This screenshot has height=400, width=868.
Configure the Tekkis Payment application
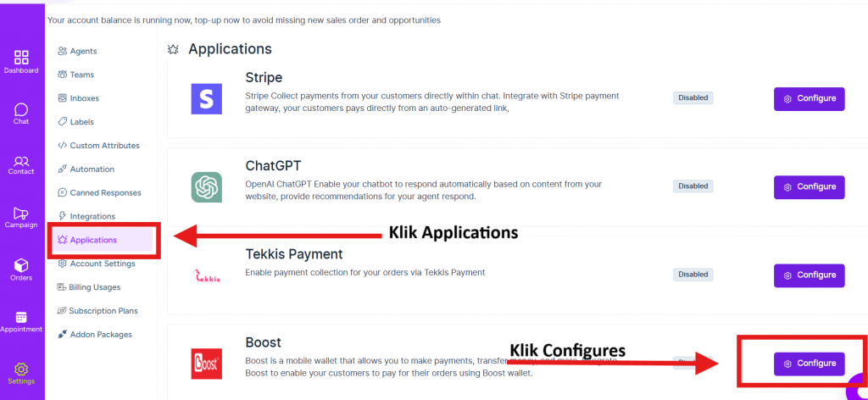(809, 275)
